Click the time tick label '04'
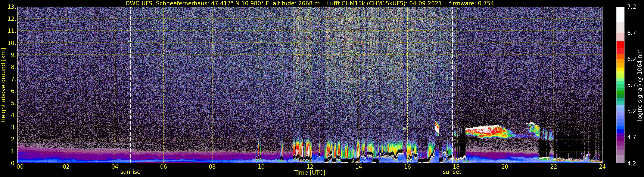This screenshot has width=644, height=177. click(115, 167)
